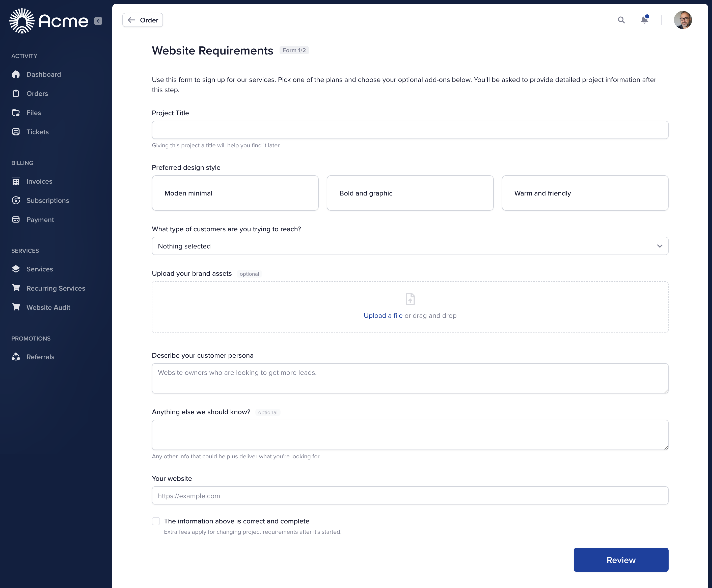Image resolution: width=712 pixels, height=588 pixels.
Task: Check the information is correct checkbox
Action: coord(156,521)
